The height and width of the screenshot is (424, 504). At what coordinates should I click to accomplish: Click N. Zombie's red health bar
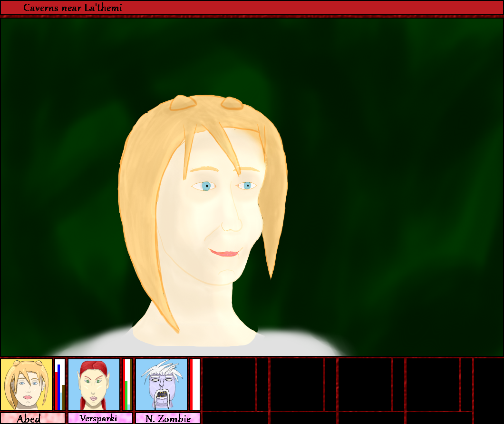(191, 385)
